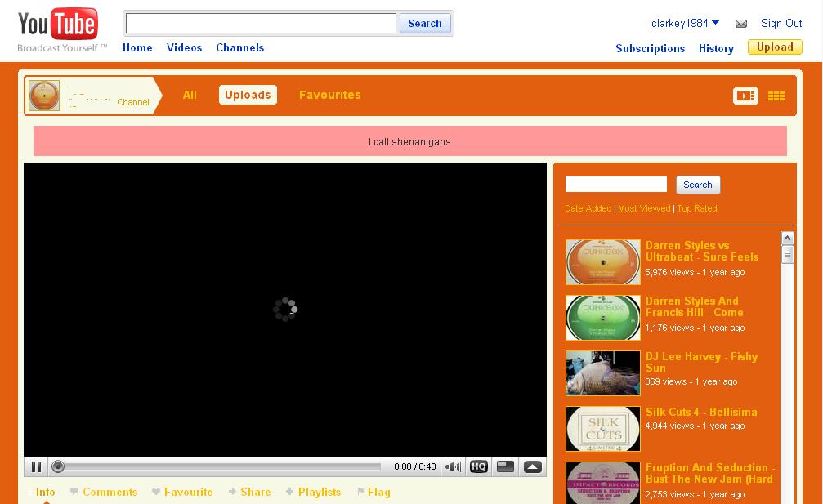Click the video seek bar handle
The image size is (823, 504).
(58, 466)
